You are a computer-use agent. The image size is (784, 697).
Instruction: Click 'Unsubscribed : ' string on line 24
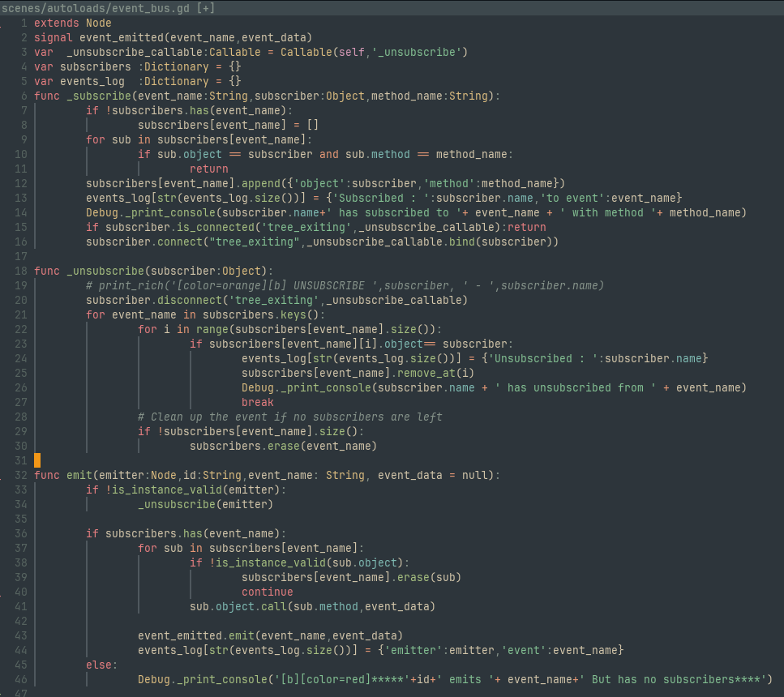pos(543,358)
